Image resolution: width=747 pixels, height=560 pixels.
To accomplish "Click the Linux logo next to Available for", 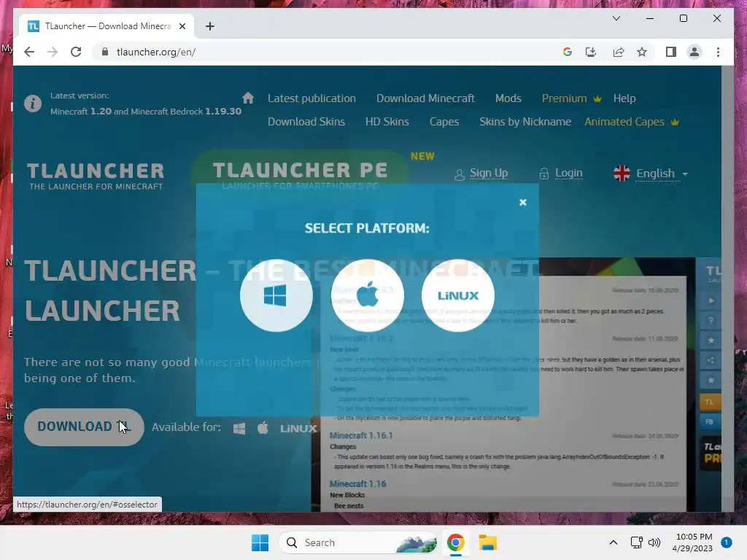I will (x=298, y=429).
